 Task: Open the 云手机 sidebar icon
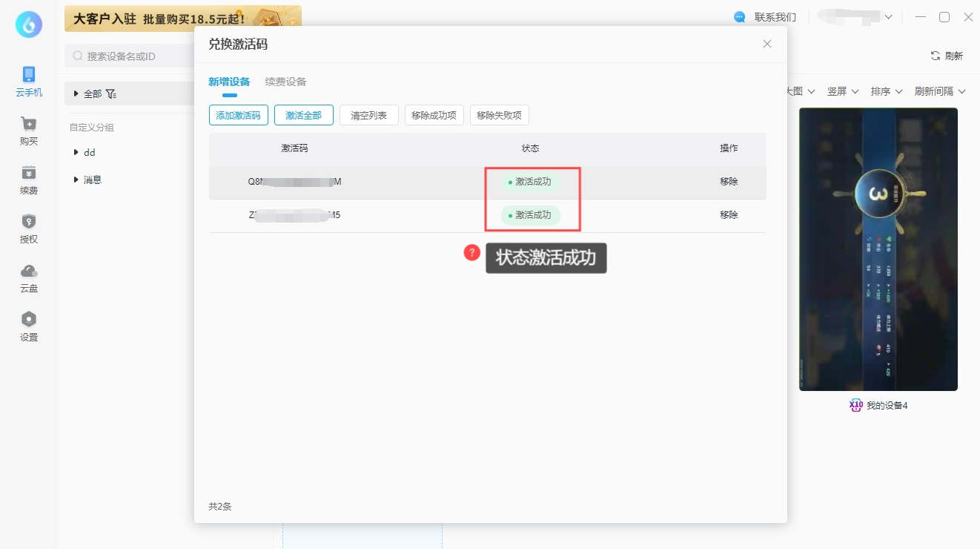click(29, 75)
